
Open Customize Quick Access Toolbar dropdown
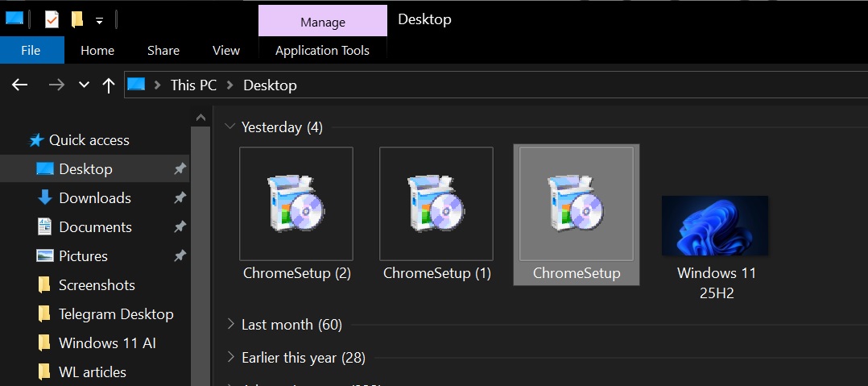click(100, 20)
